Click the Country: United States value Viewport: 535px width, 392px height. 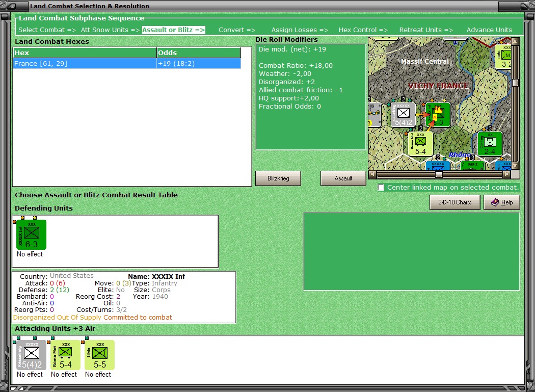[x=72, y=276]
